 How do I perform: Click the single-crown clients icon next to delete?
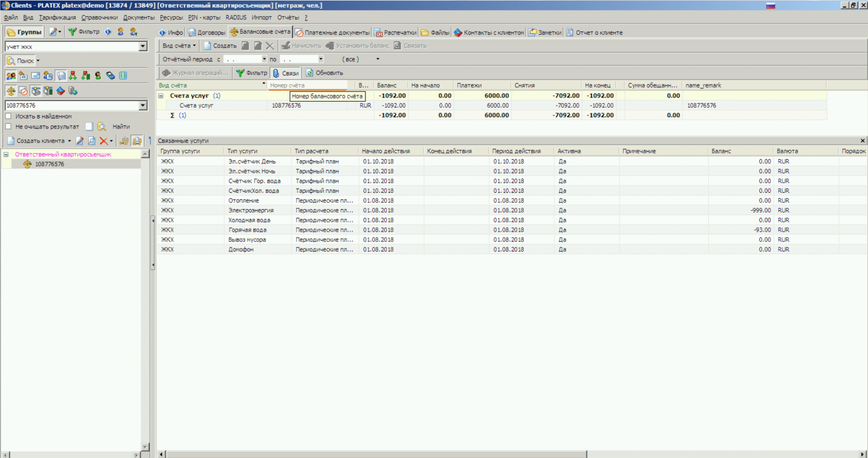click(124, 141)
